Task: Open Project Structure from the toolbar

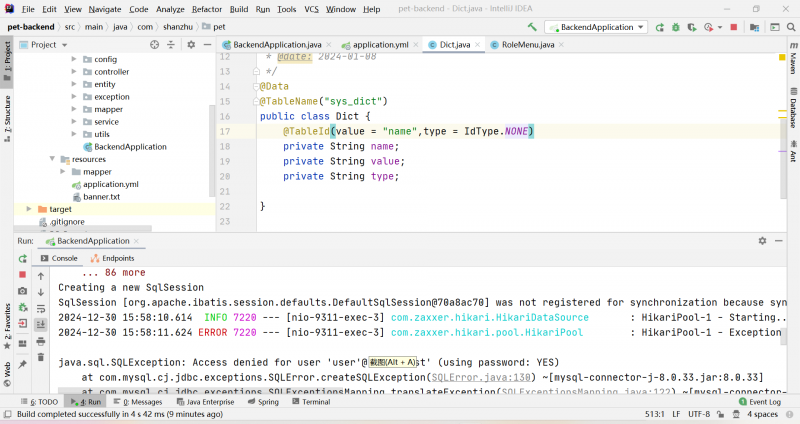Action: (x=755, y=27)
